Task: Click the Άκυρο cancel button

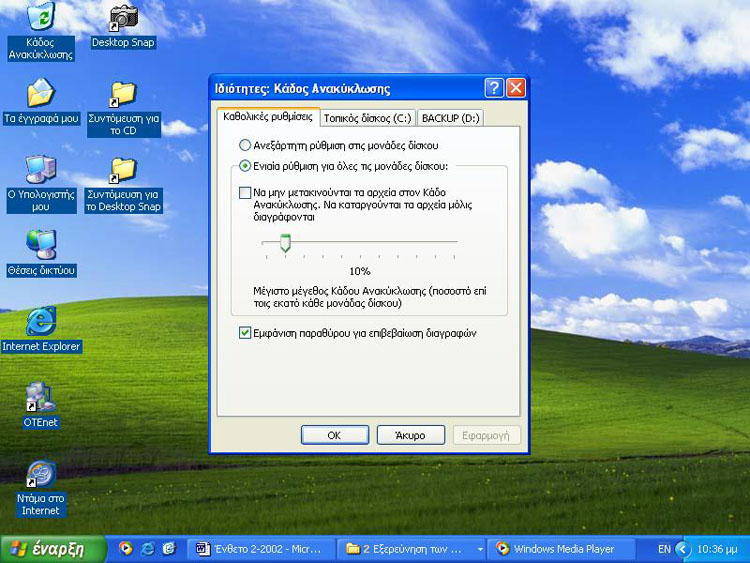Action: (410, 435)
